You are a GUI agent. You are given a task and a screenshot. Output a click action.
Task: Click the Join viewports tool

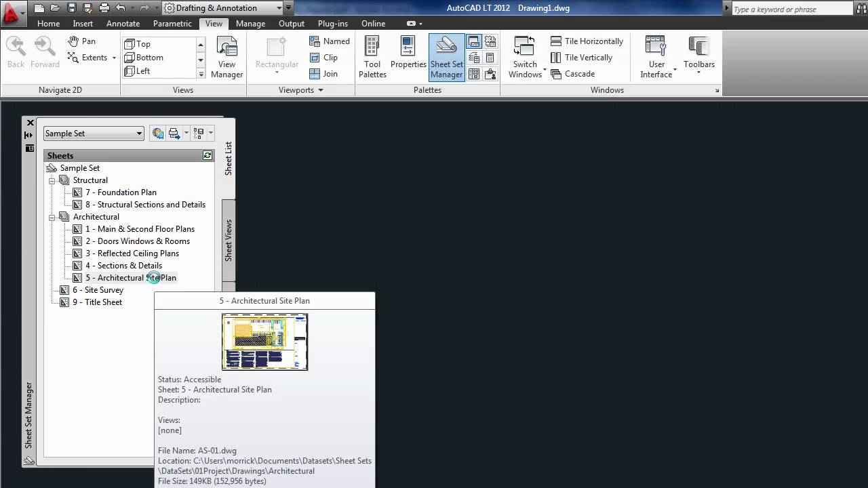point(323,74)
